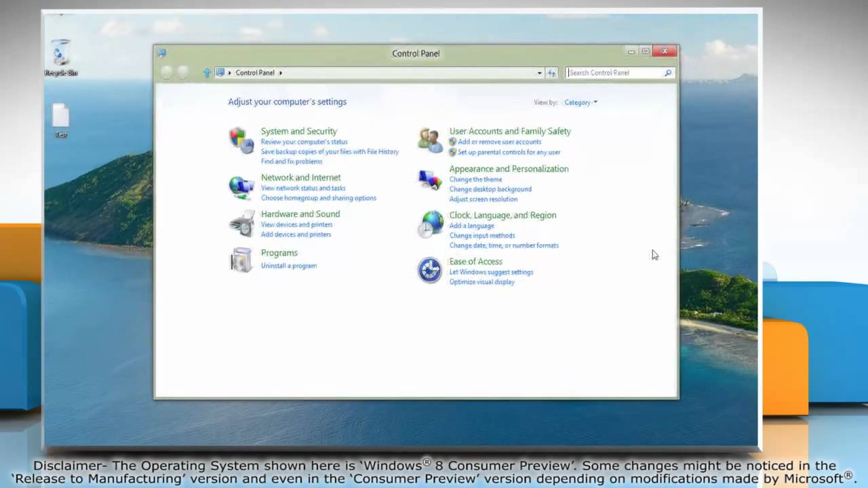This screenshot has width=868, height=488.
Task: Open the Ease of Access icon
Action: pyautogui.click(x=430, y=270)
